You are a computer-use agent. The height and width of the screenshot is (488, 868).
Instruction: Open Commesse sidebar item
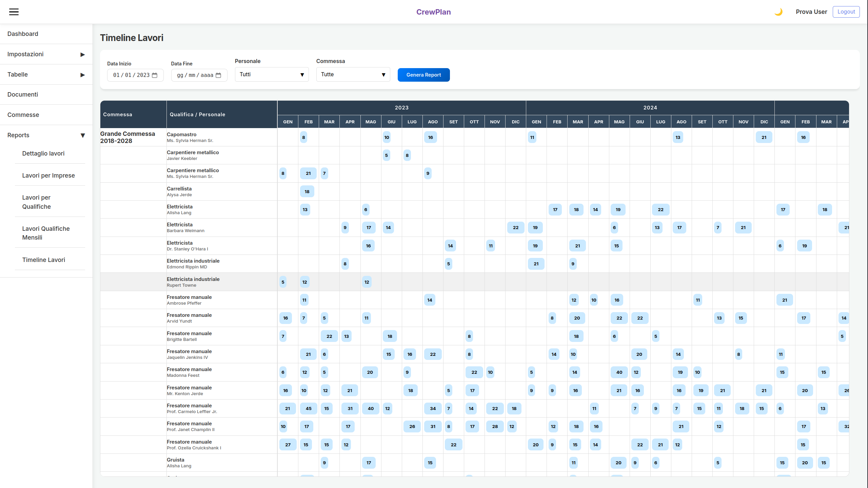[x=23, y=115]
